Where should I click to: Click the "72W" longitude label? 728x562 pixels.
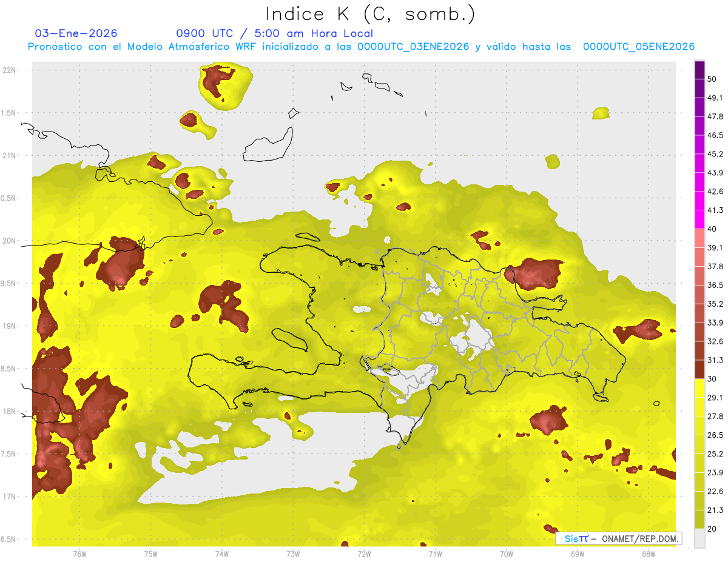[364, 554]
